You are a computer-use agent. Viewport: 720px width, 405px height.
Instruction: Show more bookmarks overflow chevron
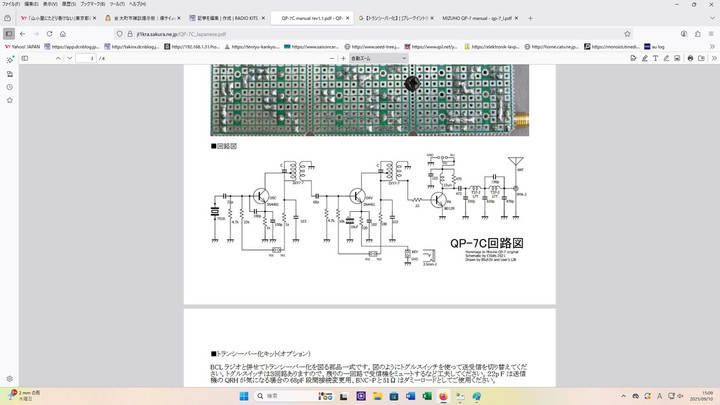pos(712,47)
